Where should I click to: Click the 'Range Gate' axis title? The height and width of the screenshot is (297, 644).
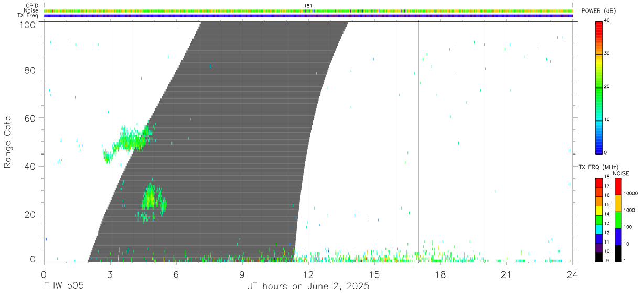(x=8, y=142)
